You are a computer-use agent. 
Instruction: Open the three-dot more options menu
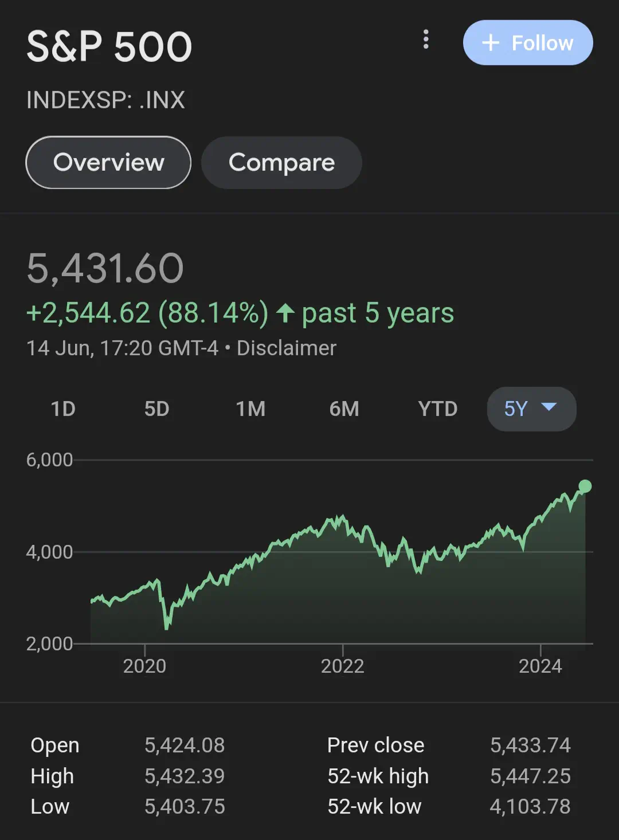(425, 40)
